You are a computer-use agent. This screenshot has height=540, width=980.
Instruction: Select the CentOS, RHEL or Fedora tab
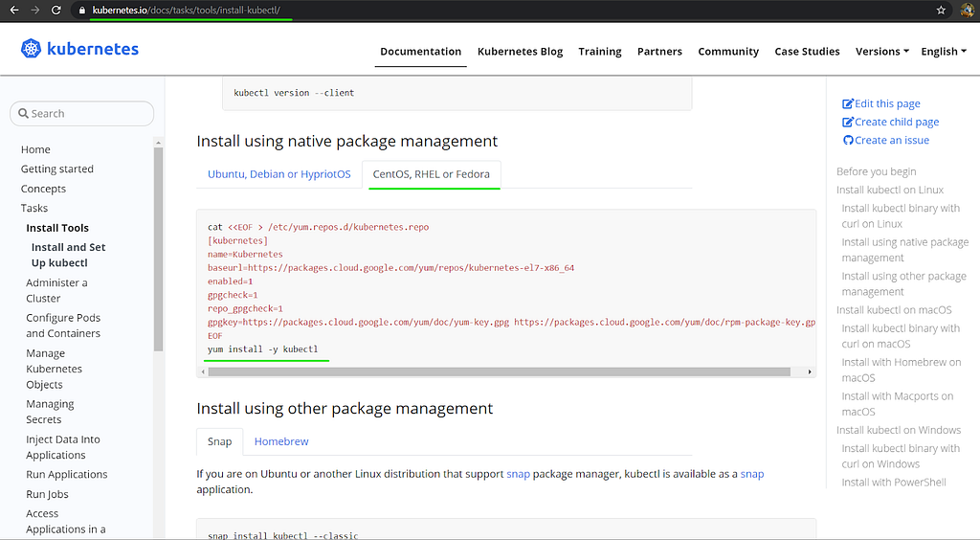coord(432,173)
